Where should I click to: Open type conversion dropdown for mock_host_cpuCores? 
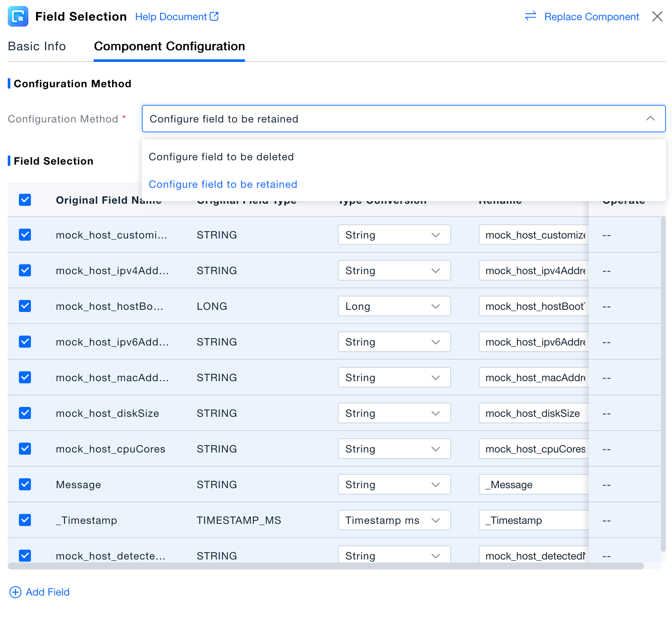[394, 449]
